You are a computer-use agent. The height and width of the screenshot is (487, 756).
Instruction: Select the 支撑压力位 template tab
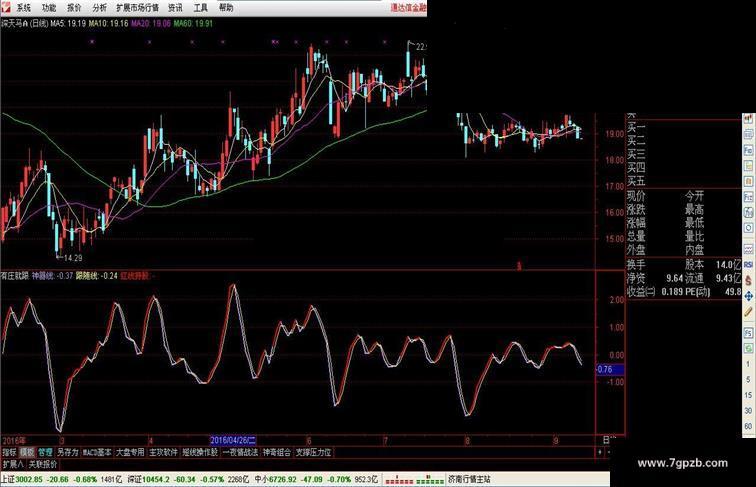click(313, 452)
